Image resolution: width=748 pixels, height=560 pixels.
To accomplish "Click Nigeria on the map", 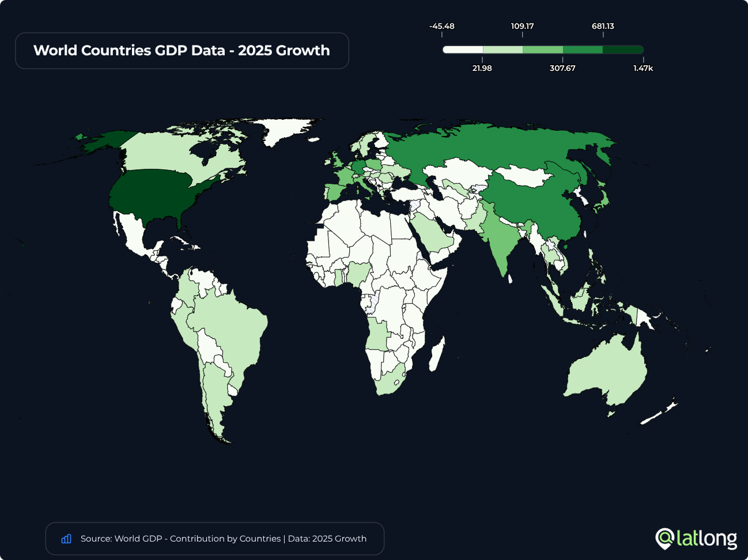I will click(359, 274).
